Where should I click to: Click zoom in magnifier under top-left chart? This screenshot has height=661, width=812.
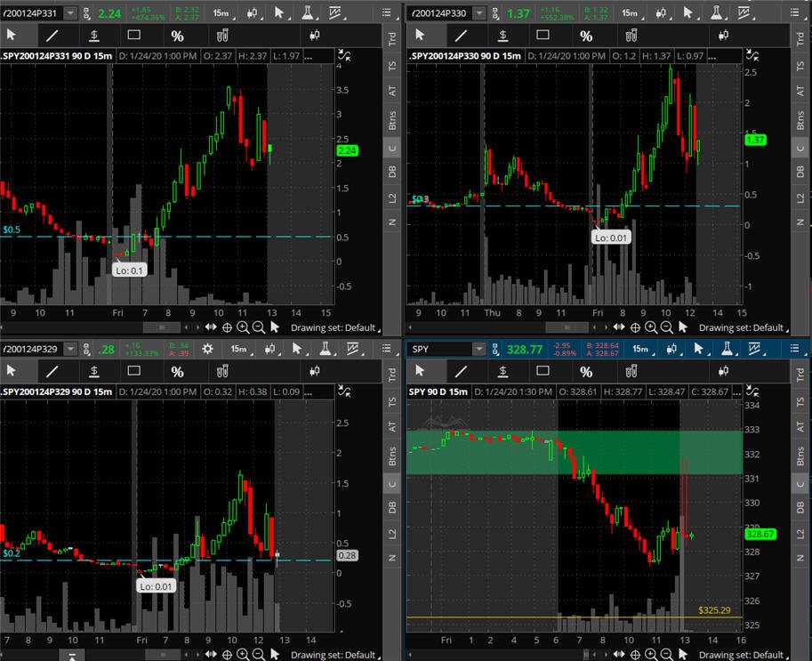243,327
